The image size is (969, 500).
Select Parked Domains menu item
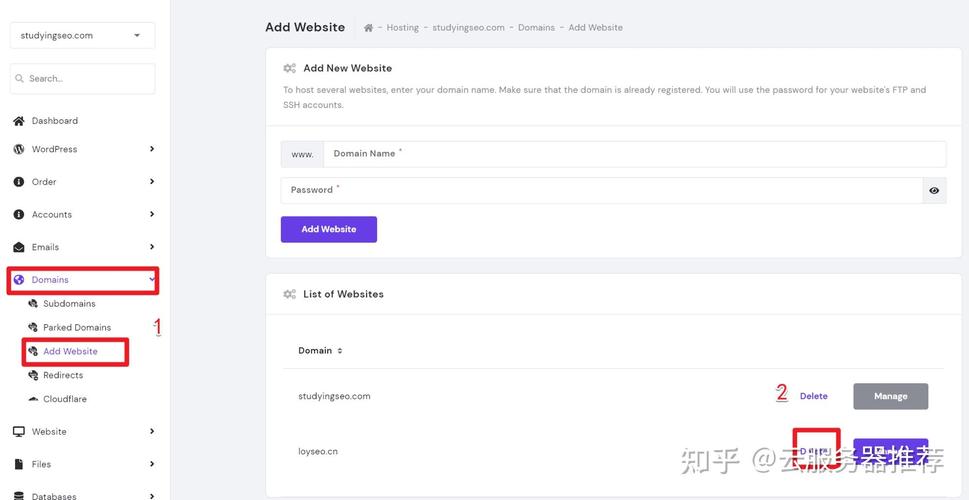(x=76, y=328)
